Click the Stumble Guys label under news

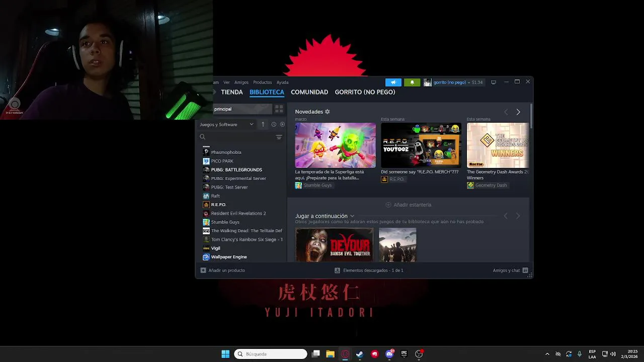tap(317, 185)
